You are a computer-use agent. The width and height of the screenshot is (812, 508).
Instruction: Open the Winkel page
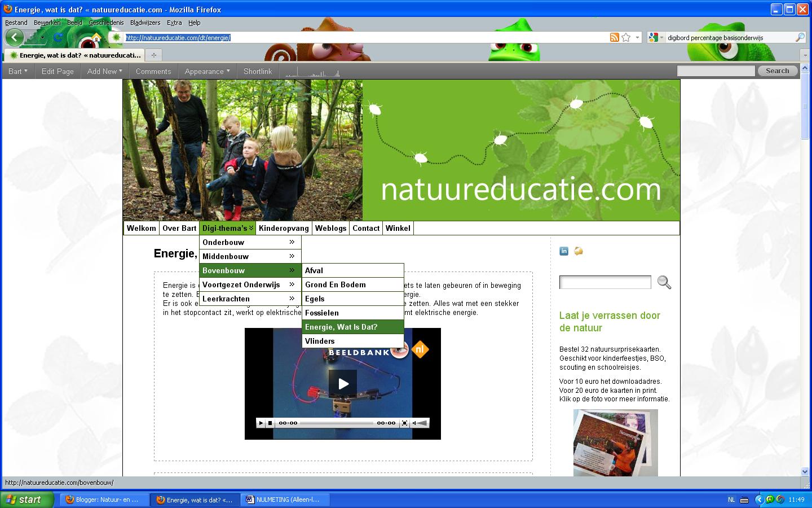[x=398, y=228]
